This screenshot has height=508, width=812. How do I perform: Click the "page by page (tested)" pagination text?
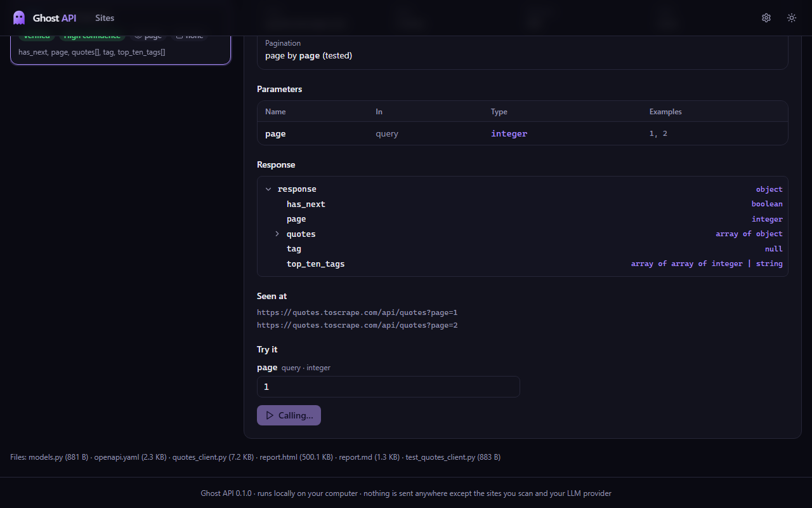click(308, 56)
